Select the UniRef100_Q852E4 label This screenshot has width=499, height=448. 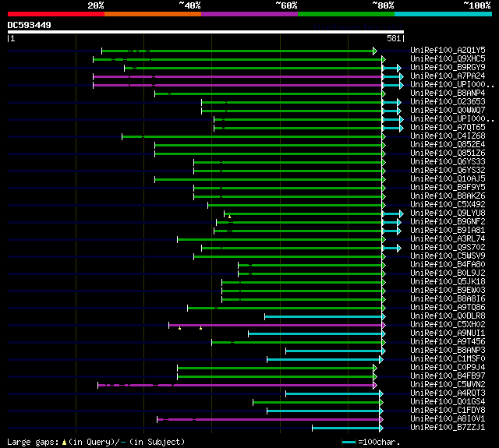pos(448,145)
